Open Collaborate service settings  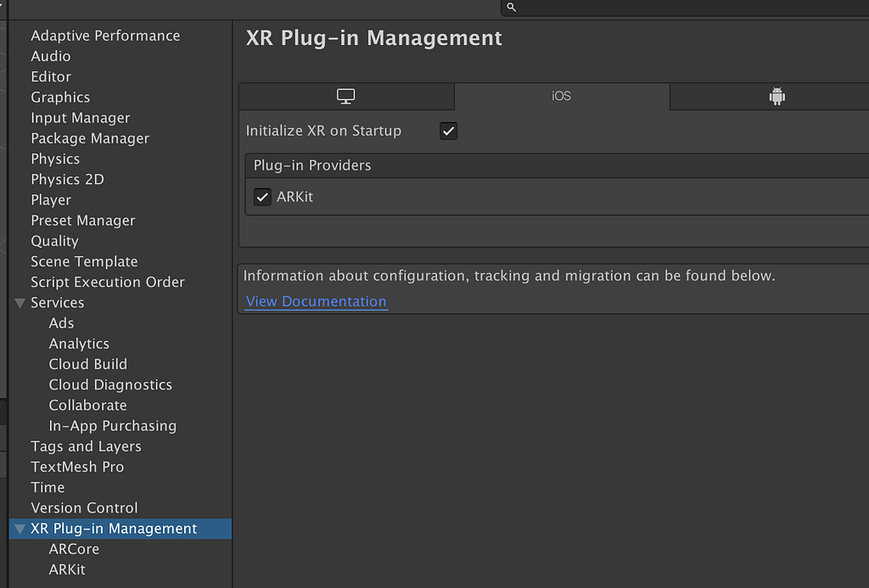87,405
